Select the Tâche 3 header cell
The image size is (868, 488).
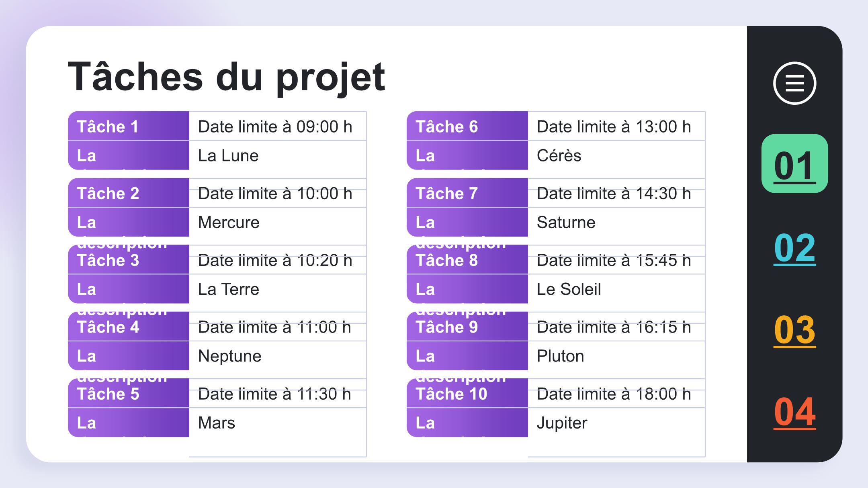click(x=129, y=259)
